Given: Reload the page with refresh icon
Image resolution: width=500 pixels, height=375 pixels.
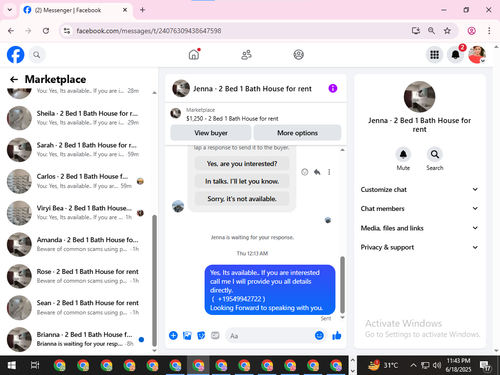Looking at the screenshot, I should (x=46, y=31).
